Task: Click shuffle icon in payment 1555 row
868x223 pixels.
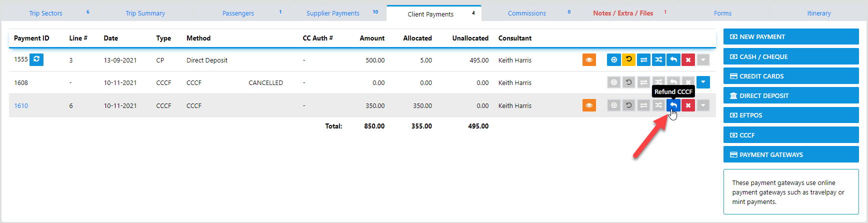Action: tap(658, 59)
